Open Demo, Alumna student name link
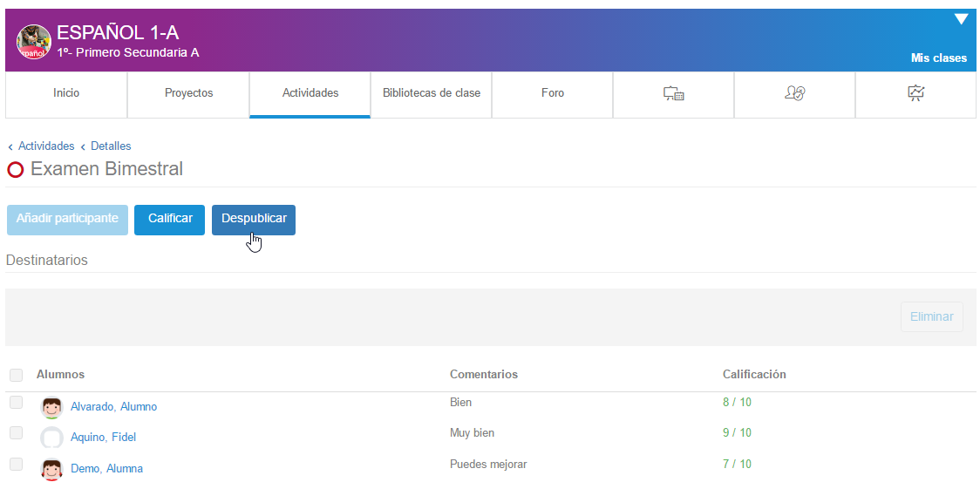 (x=106, y=469)
